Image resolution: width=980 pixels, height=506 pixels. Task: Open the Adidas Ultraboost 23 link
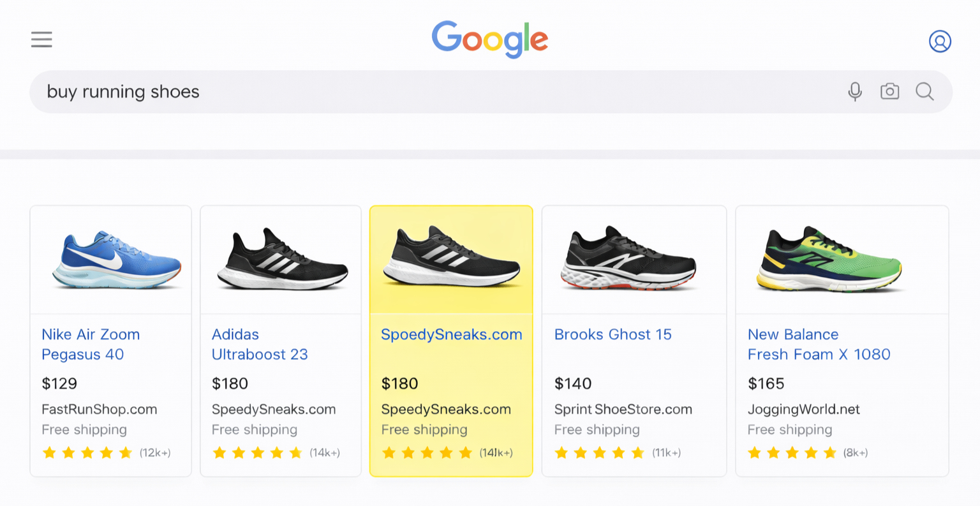(x=260, y=344)
